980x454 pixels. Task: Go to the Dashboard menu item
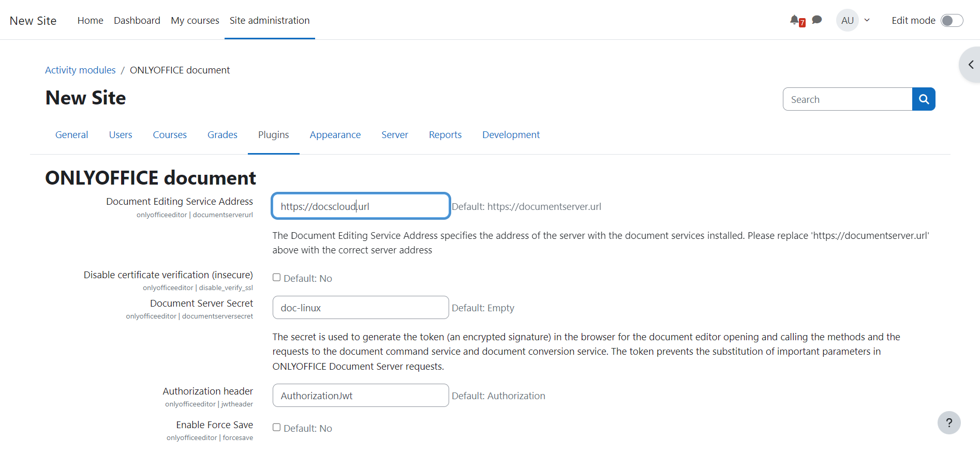[137, 21]
